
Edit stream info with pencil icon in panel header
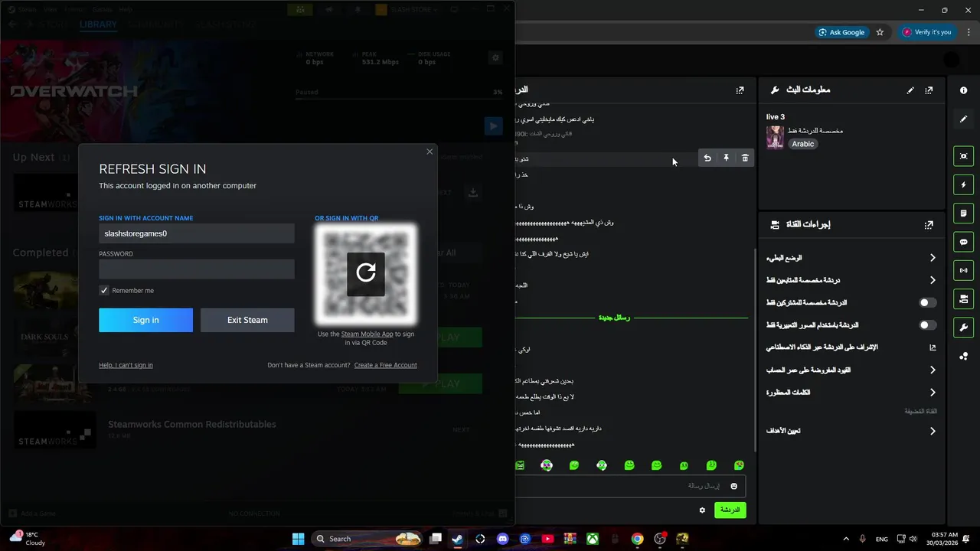910,90
